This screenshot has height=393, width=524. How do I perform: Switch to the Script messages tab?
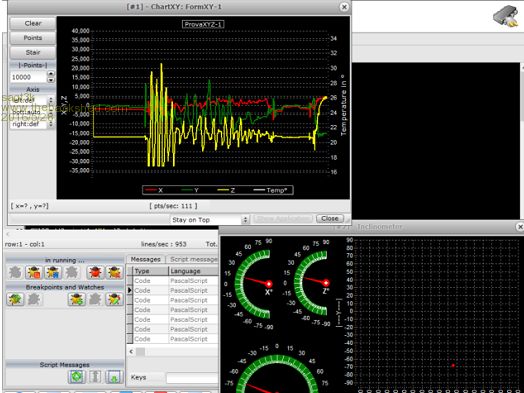pos(192,259)
